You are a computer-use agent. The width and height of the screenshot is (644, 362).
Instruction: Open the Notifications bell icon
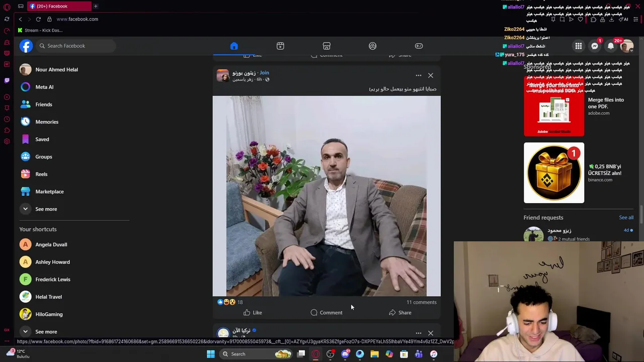point(611,46)
